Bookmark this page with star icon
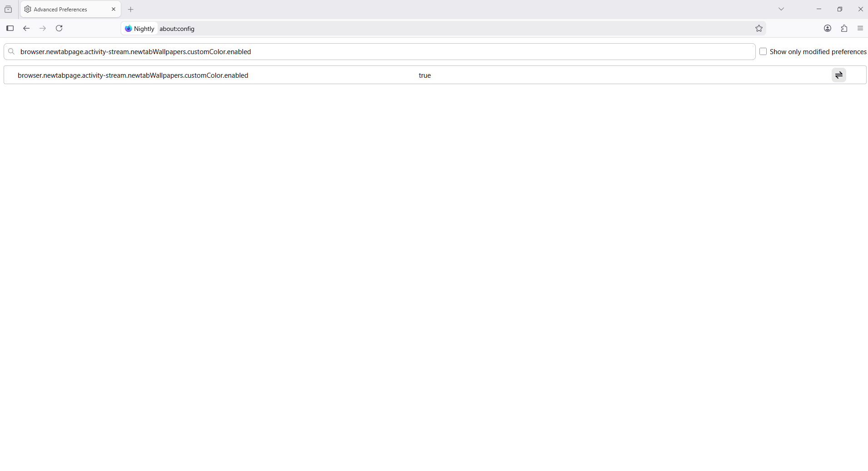Screen dimensions: 868x471 759,28
